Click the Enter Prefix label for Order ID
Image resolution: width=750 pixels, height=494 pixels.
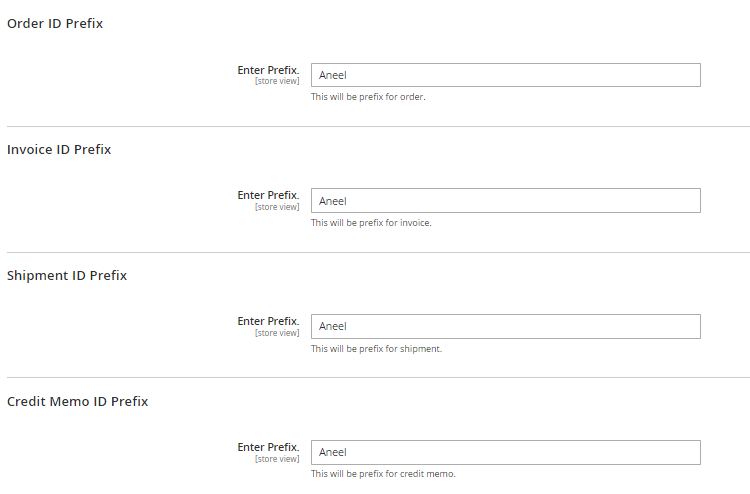(x=268, y=70)
